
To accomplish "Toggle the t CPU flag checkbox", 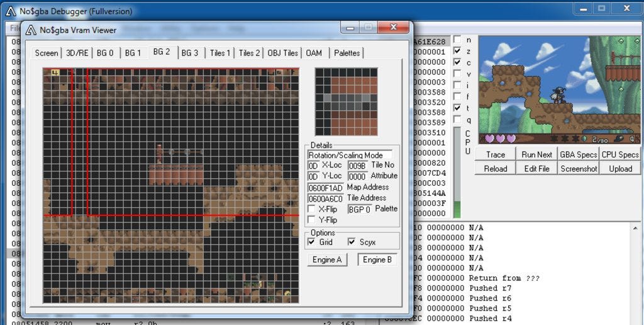I will pos(457,108).
